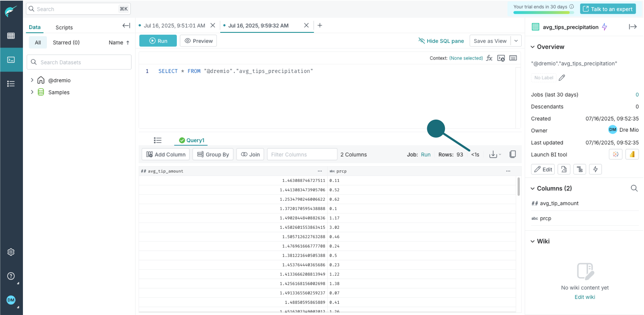Select the Jobs icon in the sidebar

pyautogui.click(x=11, y=83)
